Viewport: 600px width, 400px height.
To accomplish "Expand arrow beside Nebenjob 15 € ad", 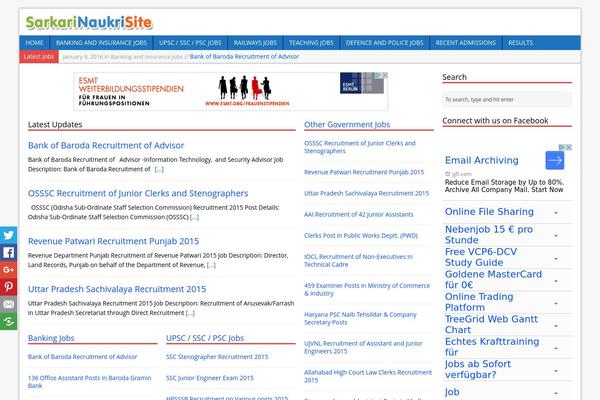I will (x=556, y=236).
